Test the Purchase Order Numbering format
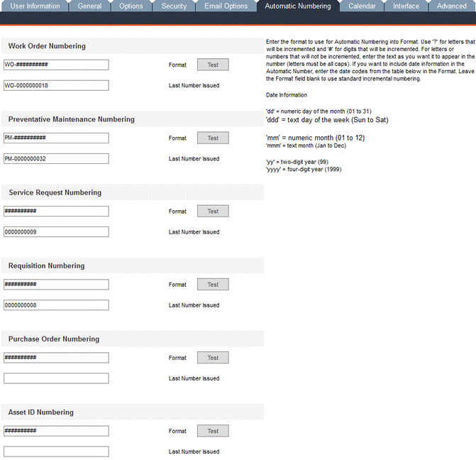476x460 pixels. [213, 358]
